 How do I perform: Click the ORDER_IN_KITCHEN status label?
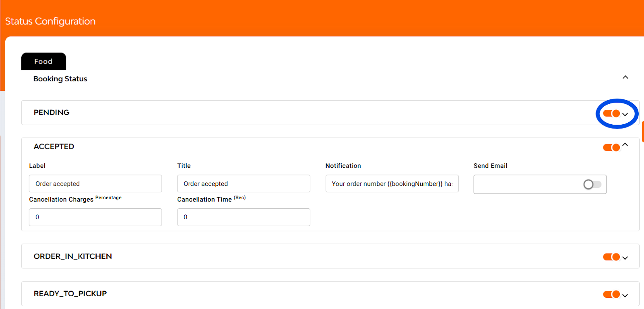click(x=73, y=256)
